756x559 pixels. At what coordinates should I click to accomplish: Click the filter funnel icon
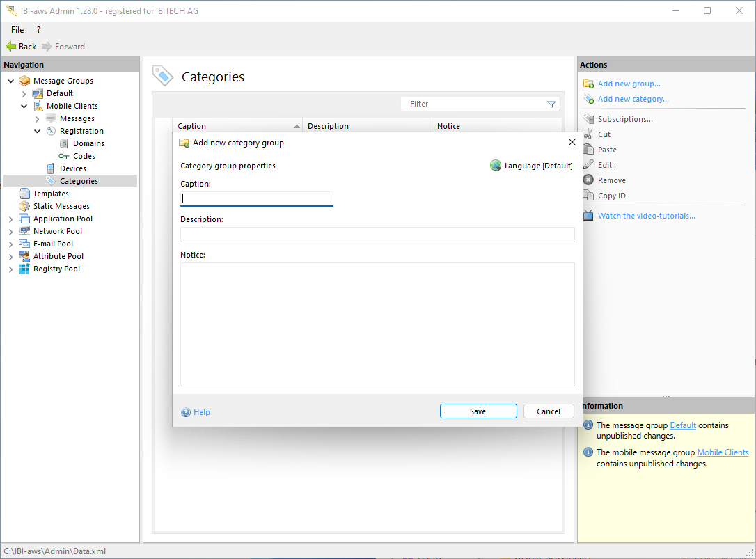[551, 104]
